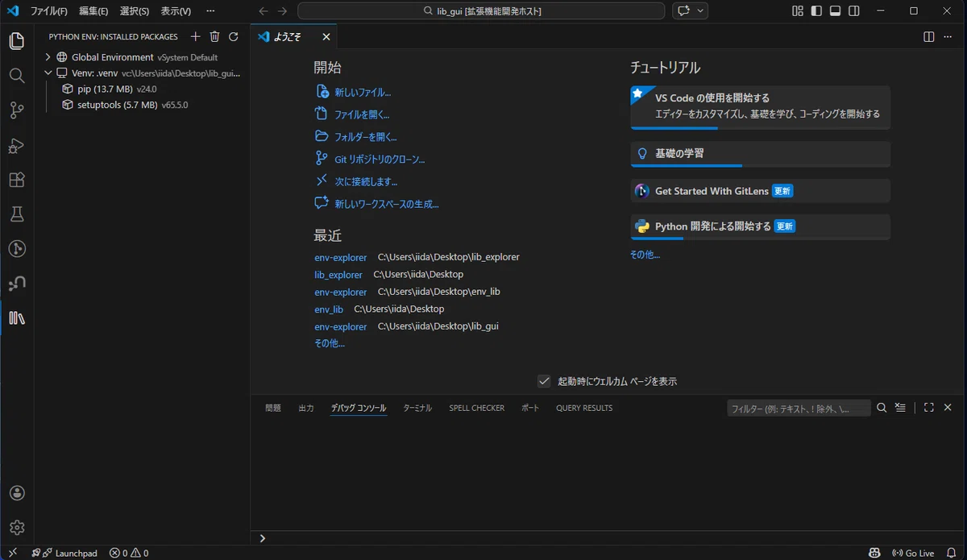Open the Testing flask view
The width and height of the screenshot is (967, 560).
(x=17, y=214)
